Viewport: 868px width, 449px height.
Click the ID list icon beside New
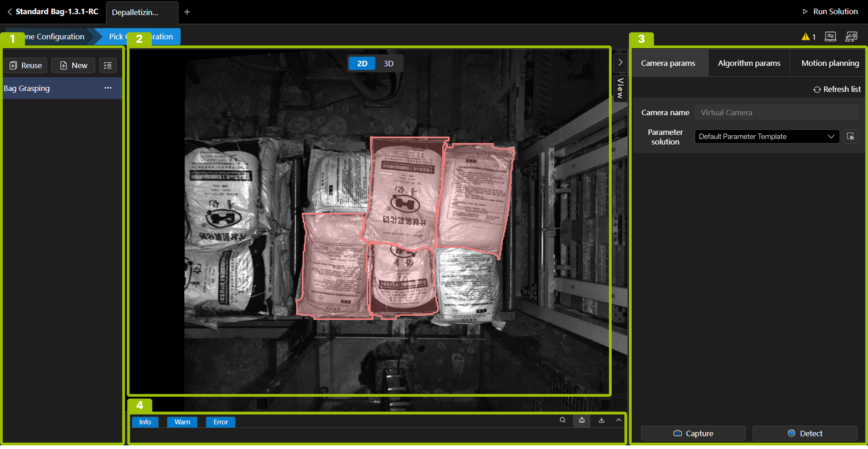click(x=108, y=65)
